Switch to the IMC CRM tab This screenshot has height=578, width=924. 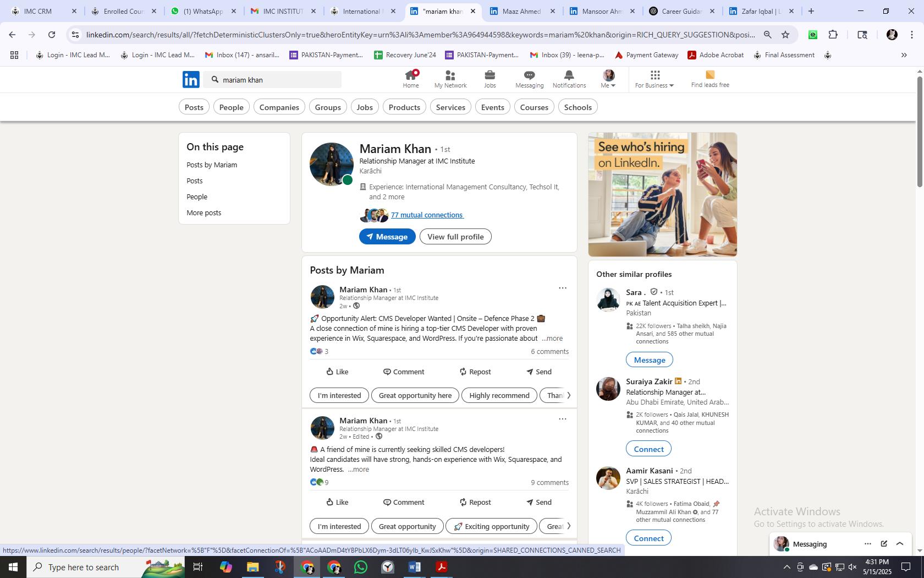point(44,11)
